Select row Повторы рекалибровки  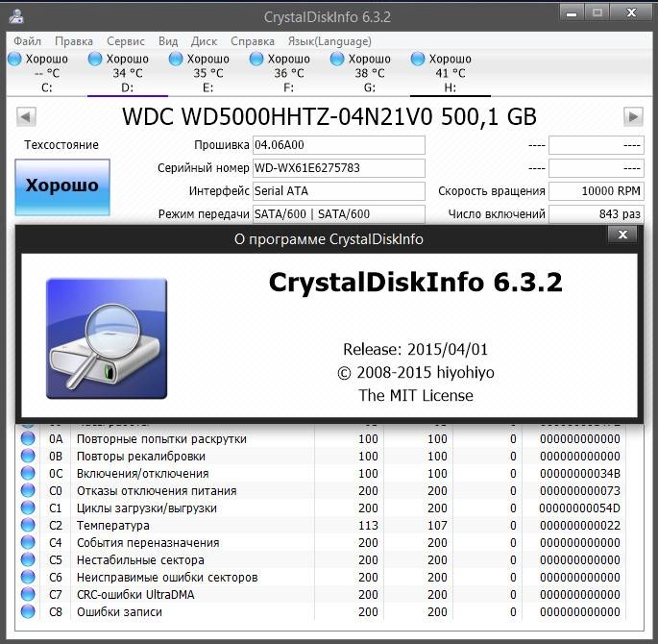pos(321,456)
